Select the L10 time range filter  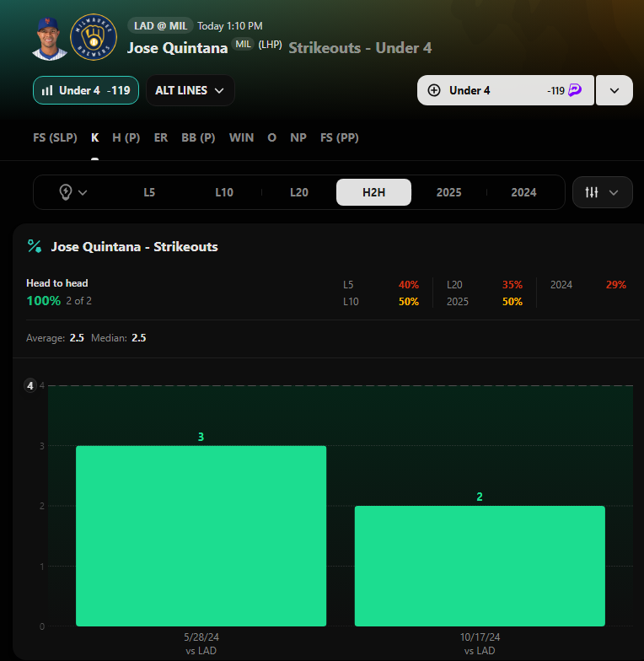click(x=224, y=192)
